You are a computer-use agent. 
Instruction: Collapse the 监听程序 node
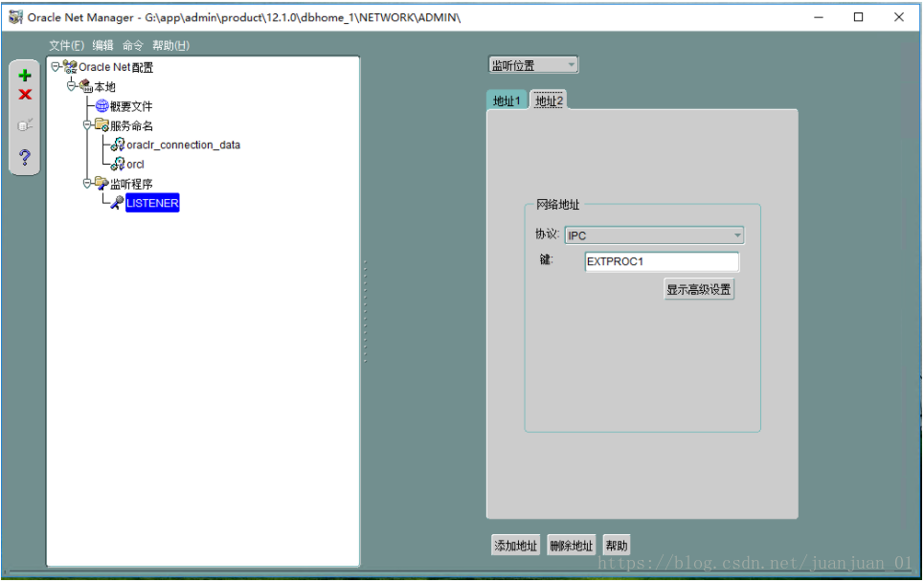pos(86,183)
